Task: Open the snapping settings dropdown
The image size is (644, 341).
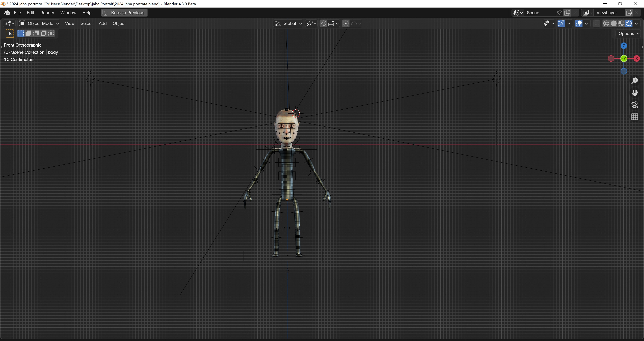Action: pos(334,23)
